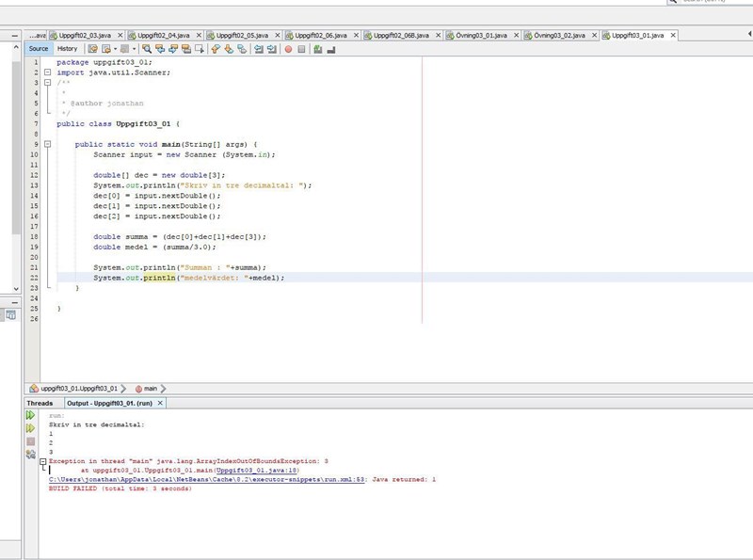Image resolution: width=753 pixels, height=560 pixels.
Task: Click the Rerun green arrow in Output panel
Action: point(30,415)
